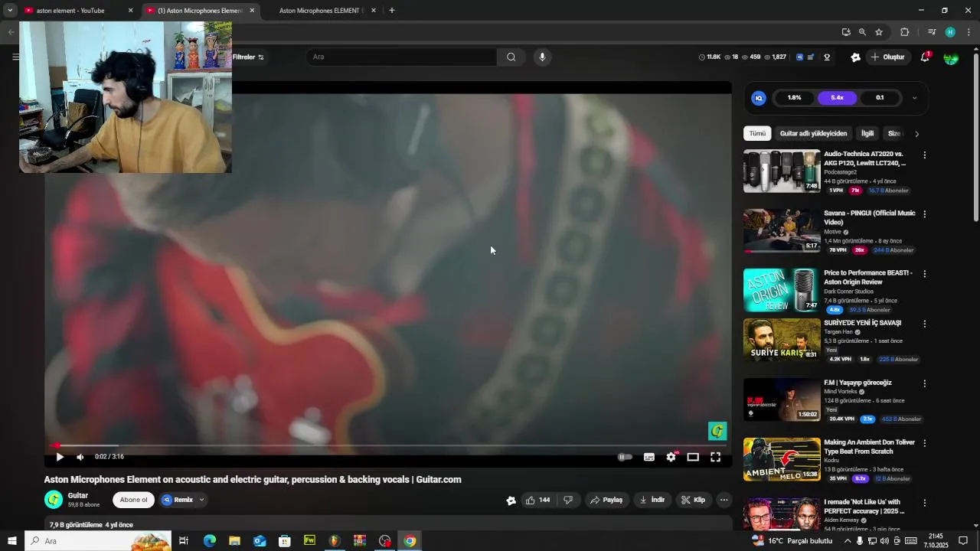Click the YouTube search field
The width and height of the screenshot is (980, 551).
(402, 57)
